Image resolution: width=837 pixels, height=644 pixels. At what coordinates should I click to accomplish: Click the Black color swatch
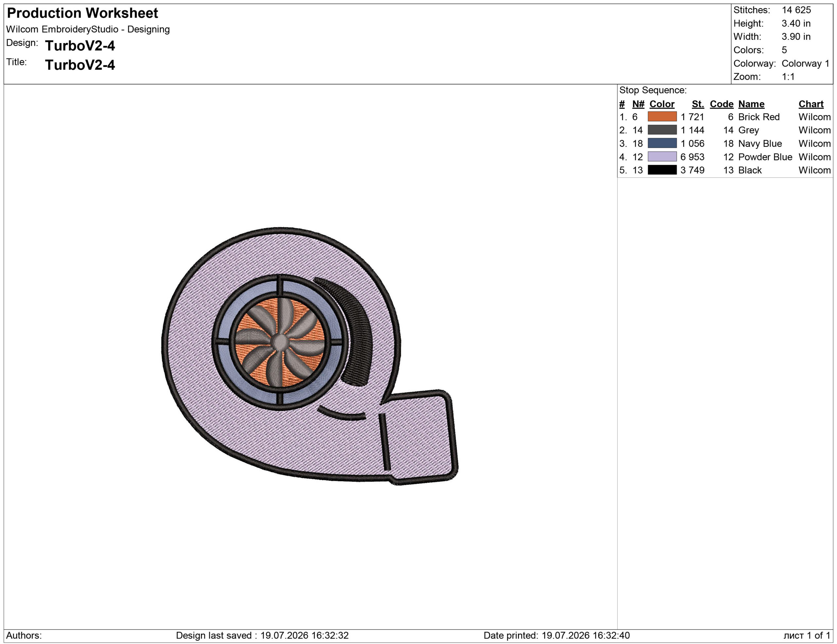(662, 170)
